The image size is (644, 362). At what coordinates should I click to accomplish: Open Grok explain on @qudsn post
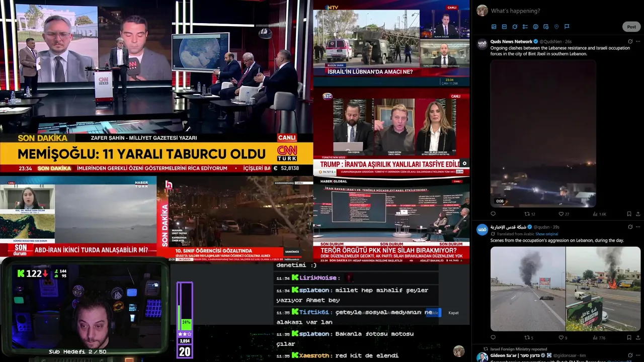point(630,227)
